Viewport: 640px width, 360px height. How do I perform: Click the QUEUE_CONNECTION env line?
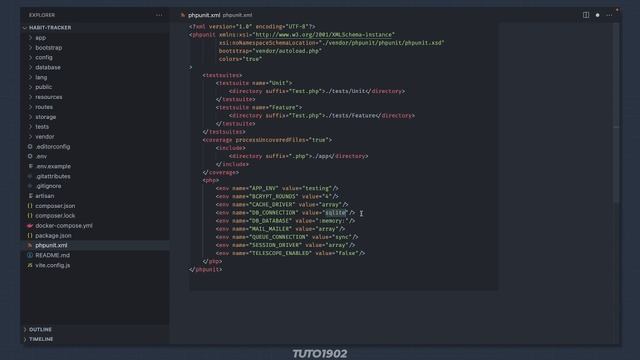287,237
